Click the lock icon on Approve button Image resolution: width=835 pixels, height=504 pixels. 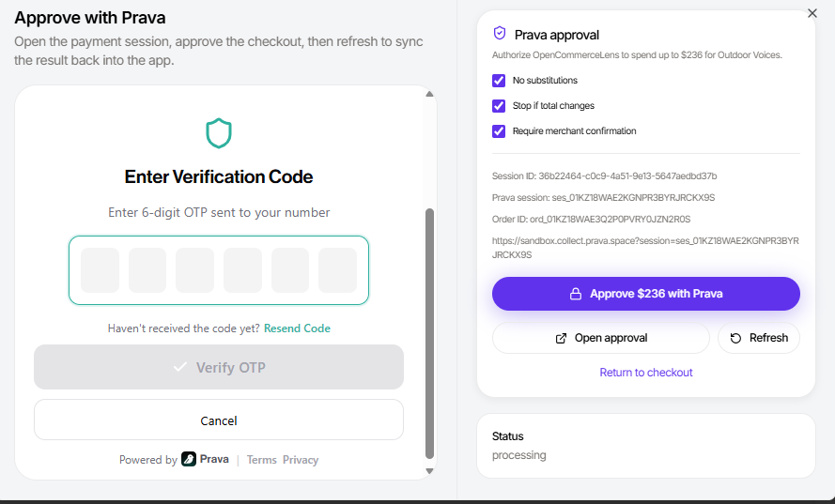click(575, 294)
